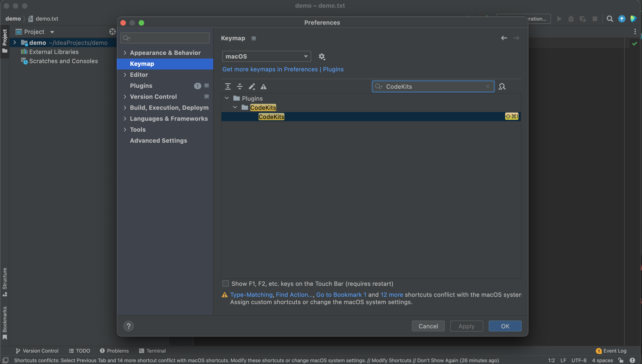The image size is (642, 364).
Task: Open Go to Bookmark 1 link
Action: [x=341, y=295]
